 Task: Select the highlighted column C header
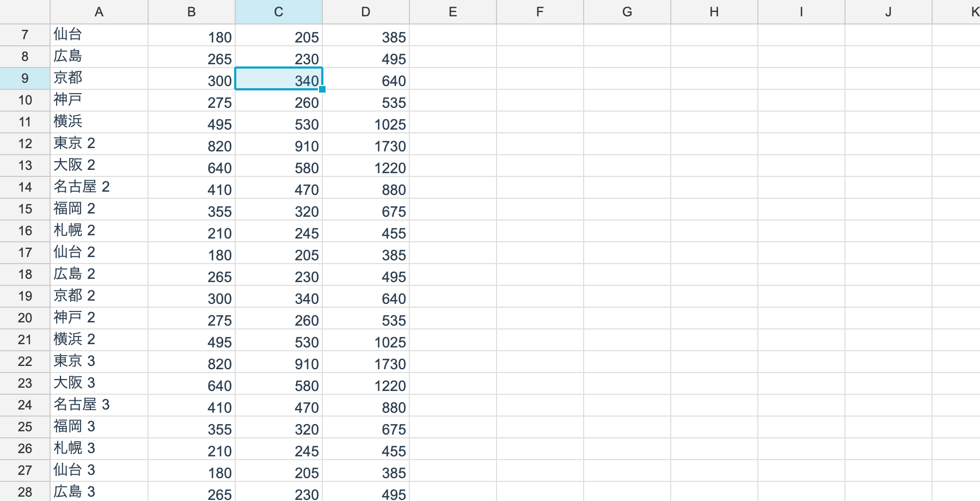(x=279, y=12)
